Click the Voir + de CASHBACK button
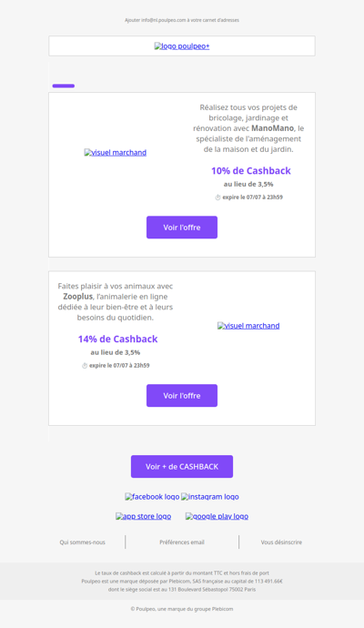 [182, 467]
